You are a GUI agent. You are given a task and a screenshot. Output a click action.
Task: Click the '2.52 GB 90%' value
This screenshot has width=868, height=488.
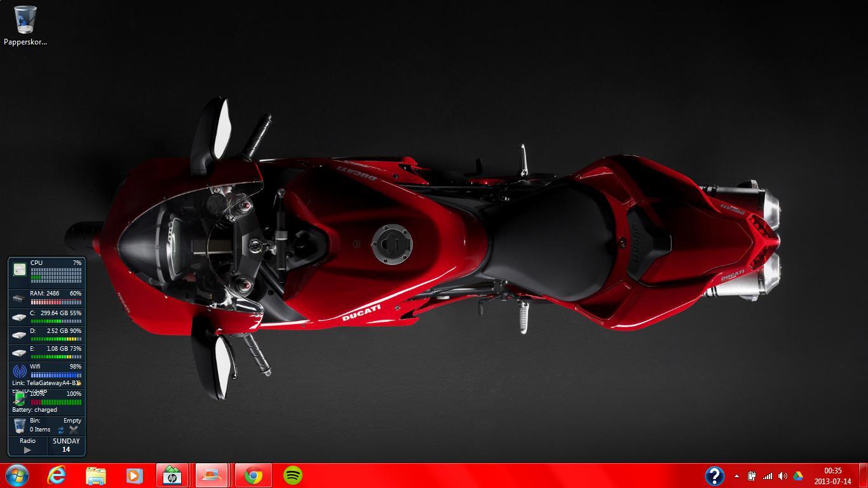point(64,331)
